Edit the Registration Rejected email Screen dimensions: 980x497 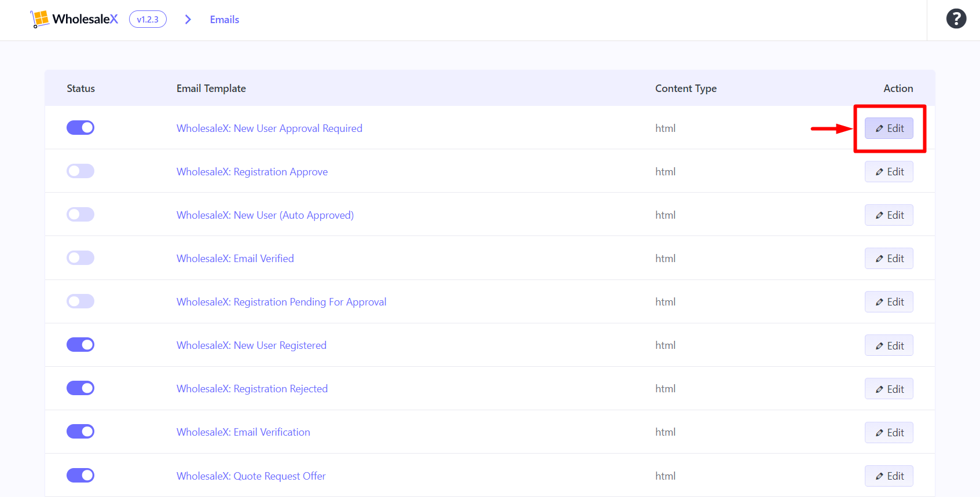click(x=889, y=389)
